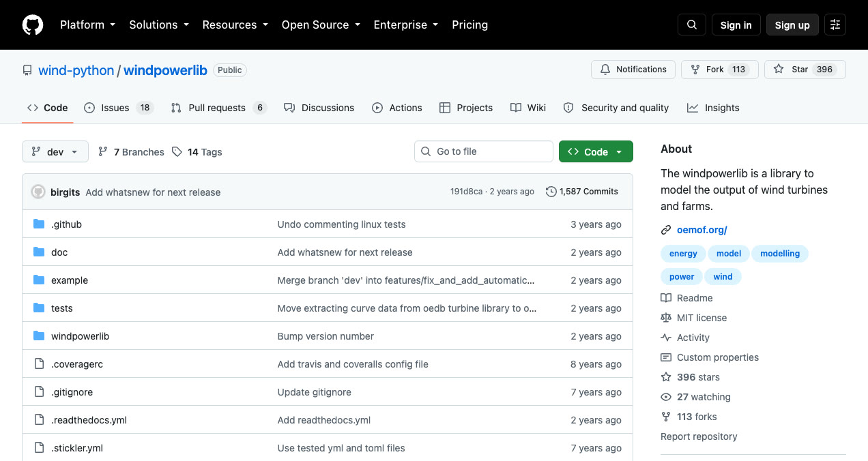This screenshot has width=868, height=461.
Task: Click the link icon beside oemof.org
Action: [666, 230]
